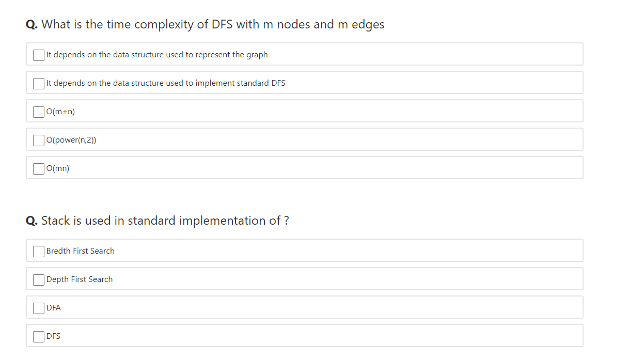Select the row about implementing standard DFS
The image size is (644, 359).
click(x=304, y=82)
